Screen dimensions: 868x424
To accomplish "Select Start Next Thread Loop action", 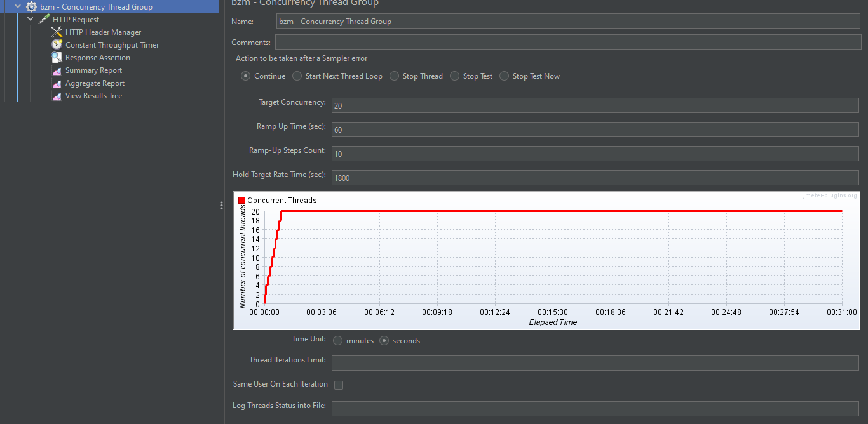I will [297, 76].
